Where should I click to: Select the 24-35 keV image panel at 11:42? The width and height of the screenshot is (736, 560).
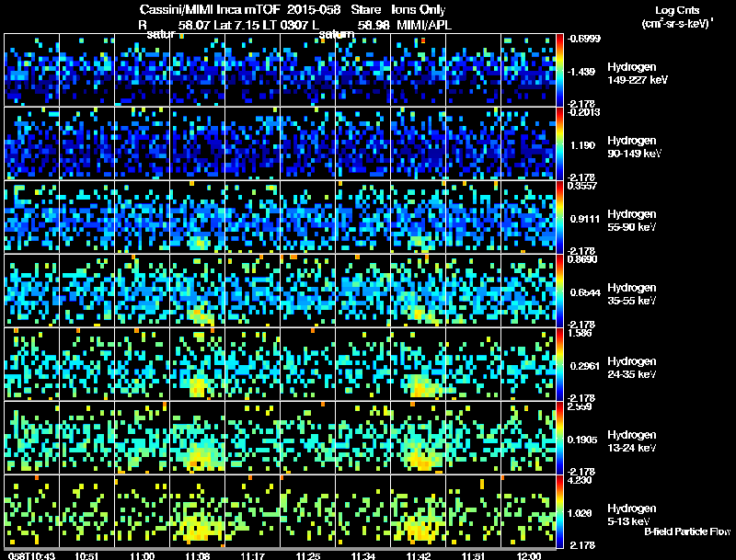419,364
